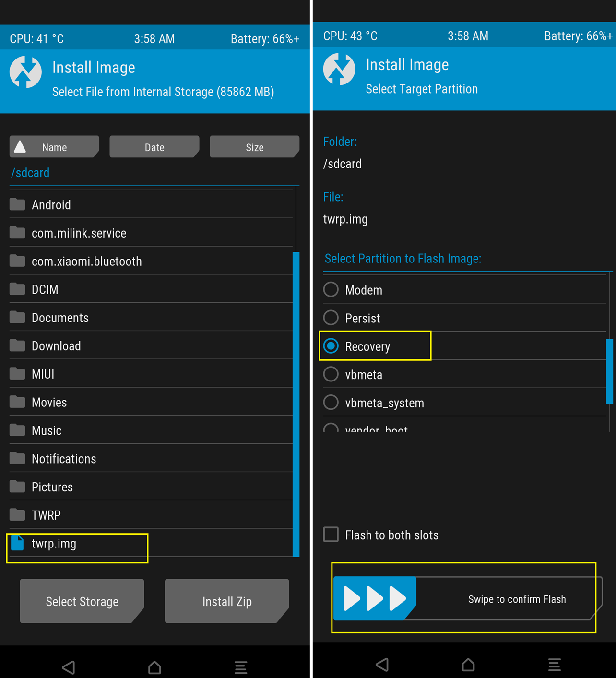Enable the Flash to both slots checkbox
This screenshot has width=616, height=678.
click(331, 534)
